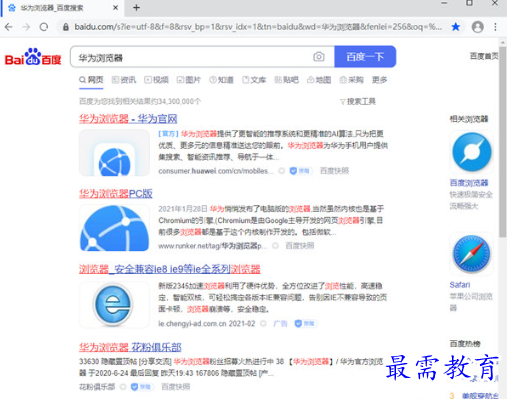Click the vertical page scrollbar

pos(502,142)
